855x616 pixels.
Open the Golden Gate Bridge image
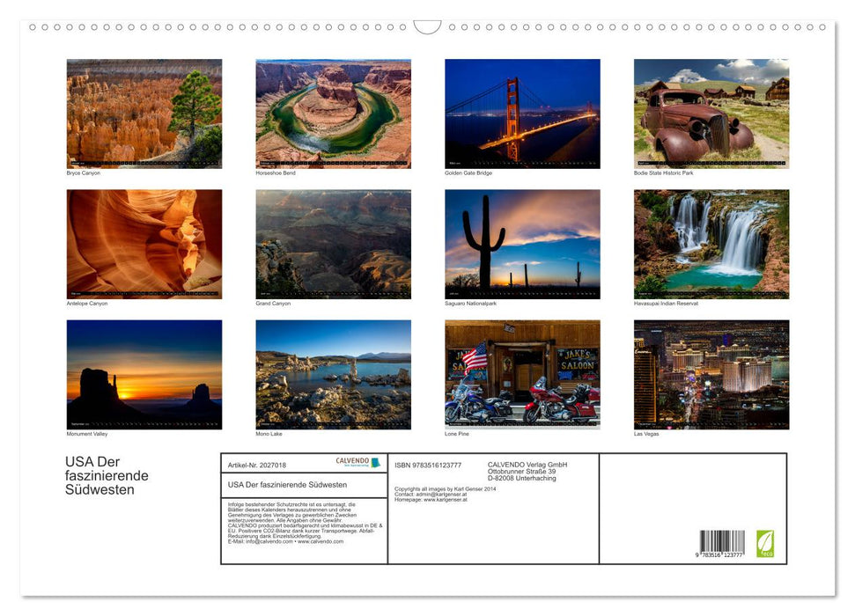coord(522,114)
